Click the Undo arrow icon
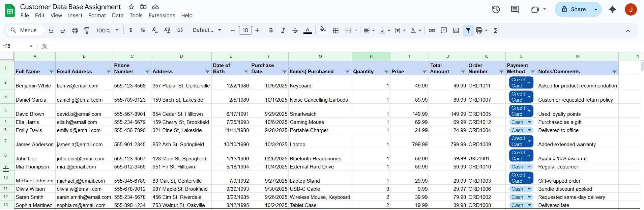 click(x=51, y=30)
